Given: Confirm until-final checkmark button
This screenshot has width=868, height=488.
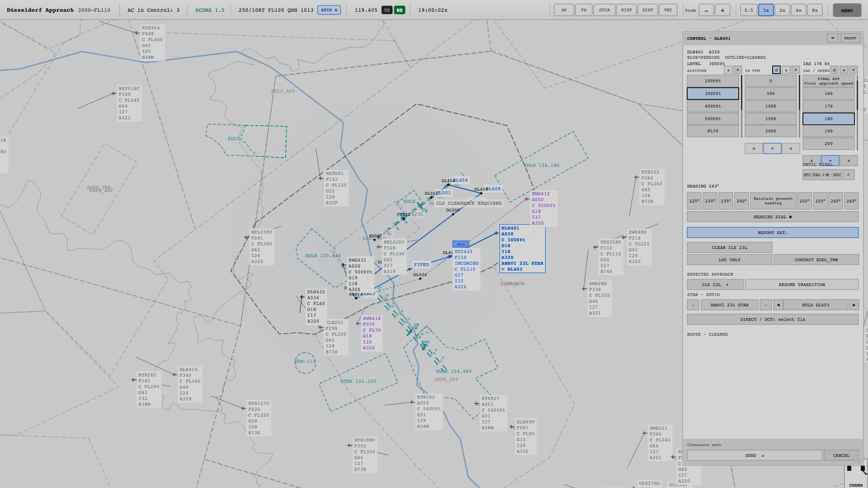Looking at the screenshot, I should point(849,175).
